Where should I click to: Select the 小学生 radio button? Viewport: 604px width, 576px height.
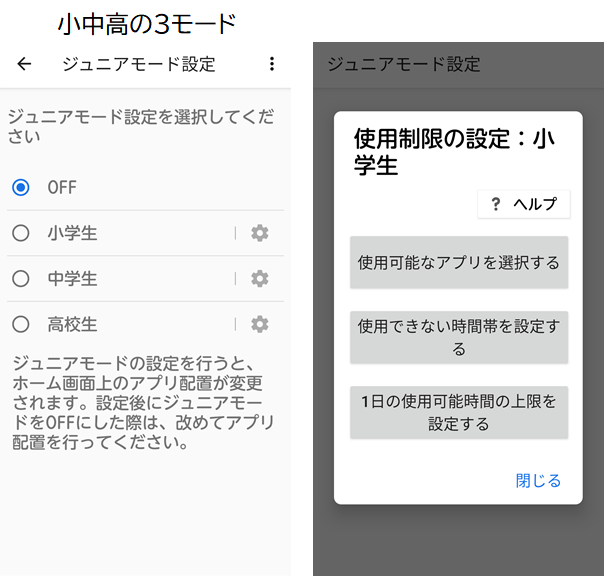coord(21,233)
